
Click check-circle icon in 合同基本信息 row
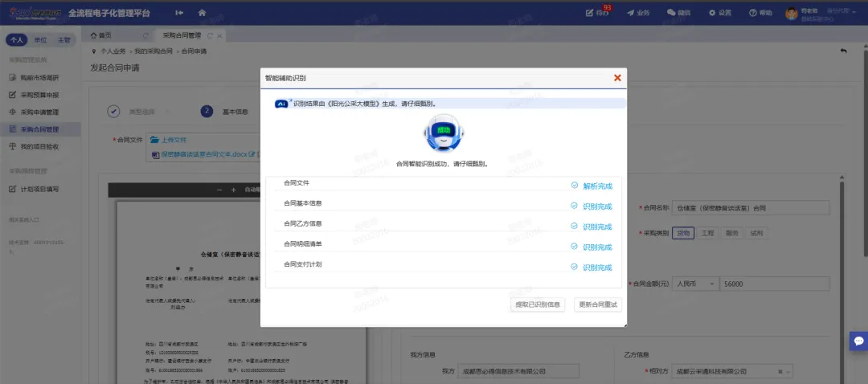click(575, 206)
